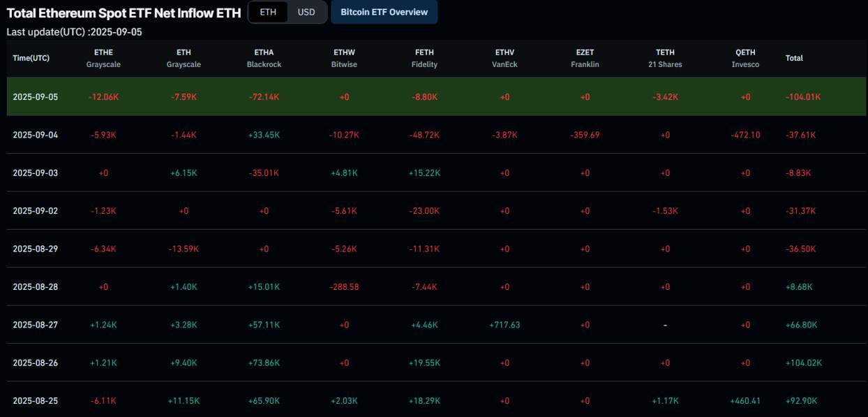Select the -359.69 Franklin value
Screen dimensions: 868x417
(585, 135)
